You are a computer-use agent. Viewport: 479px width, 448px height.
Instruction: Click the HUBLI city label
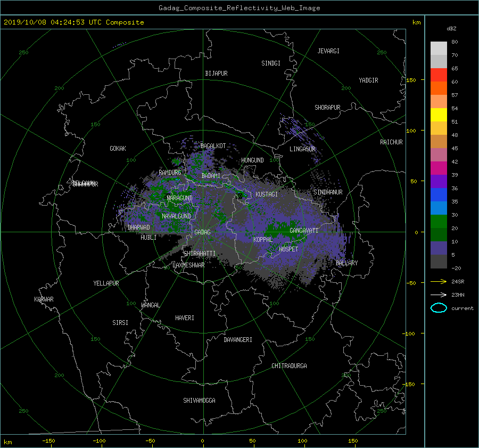tap(148, 238)
